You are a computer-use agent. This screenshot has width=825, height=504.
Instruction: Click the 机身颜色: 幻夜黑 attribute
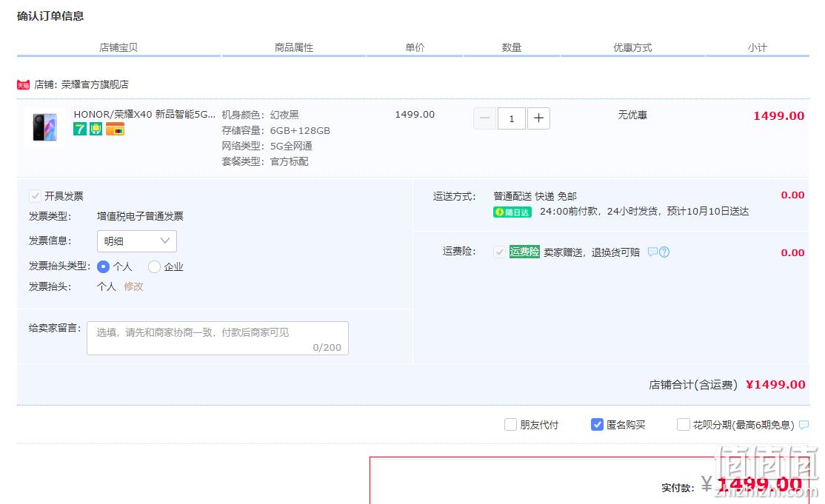pos(261,115)
